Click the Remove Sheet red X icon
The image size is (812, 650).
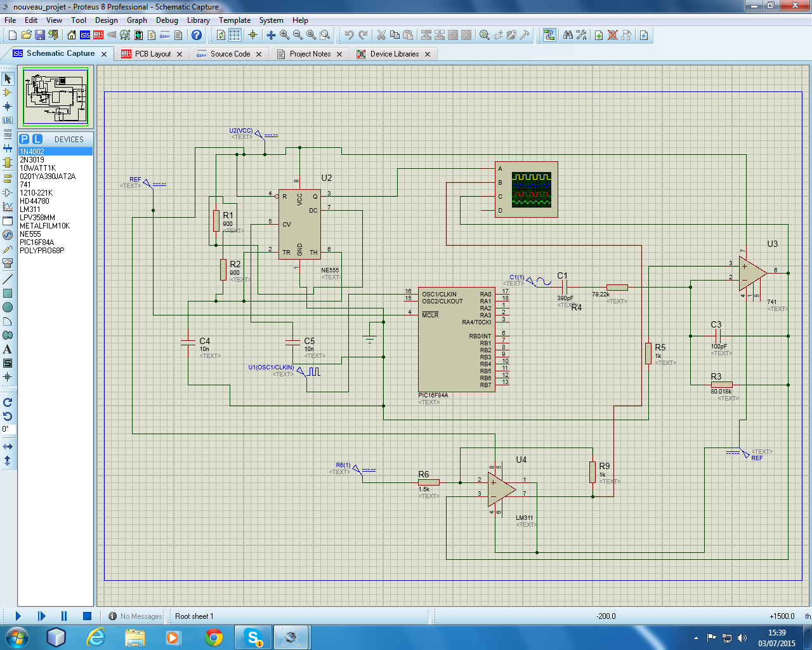(x=613, y=35)
